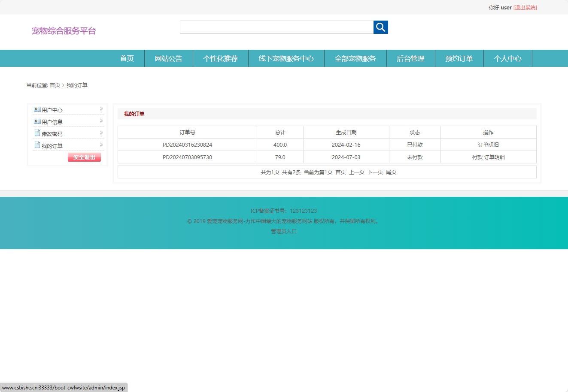Click 付款 for the unpaid order
Screen dimensions: 568x392
[x=477, y=157]
